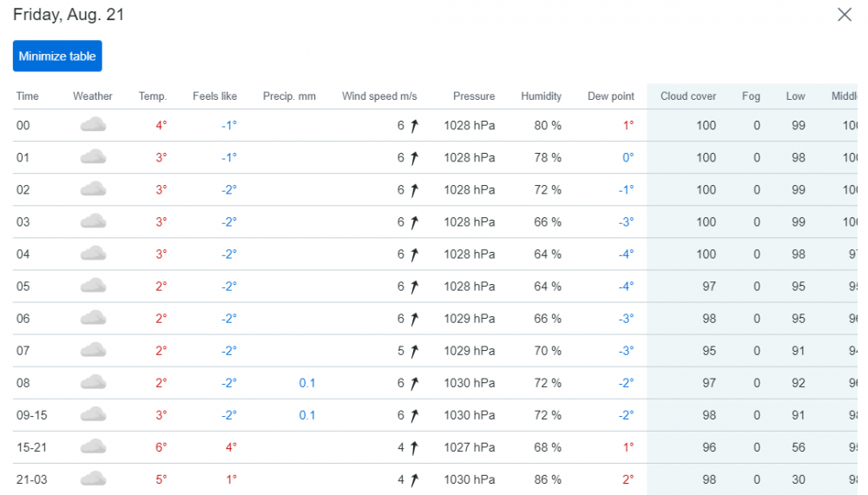The image size is (868, 495).
Task: Click the wind direction arrow for 15-21
Action: pos(414,447)
